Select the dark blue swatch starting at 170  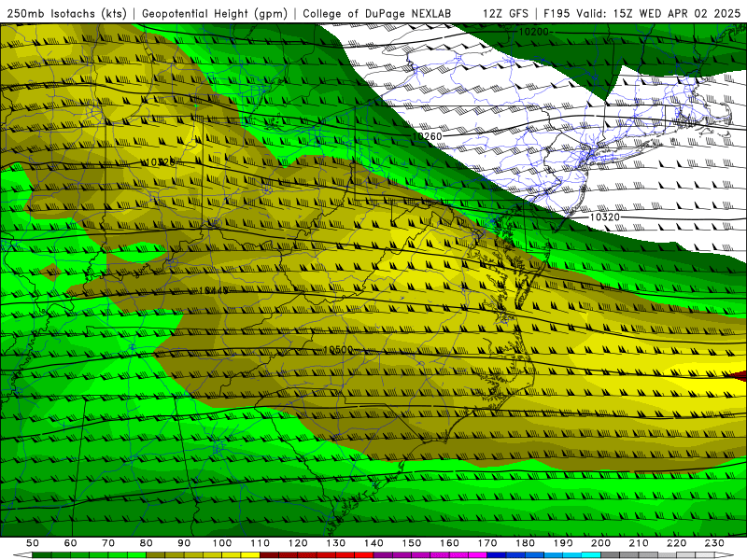(x=497, y=555)
